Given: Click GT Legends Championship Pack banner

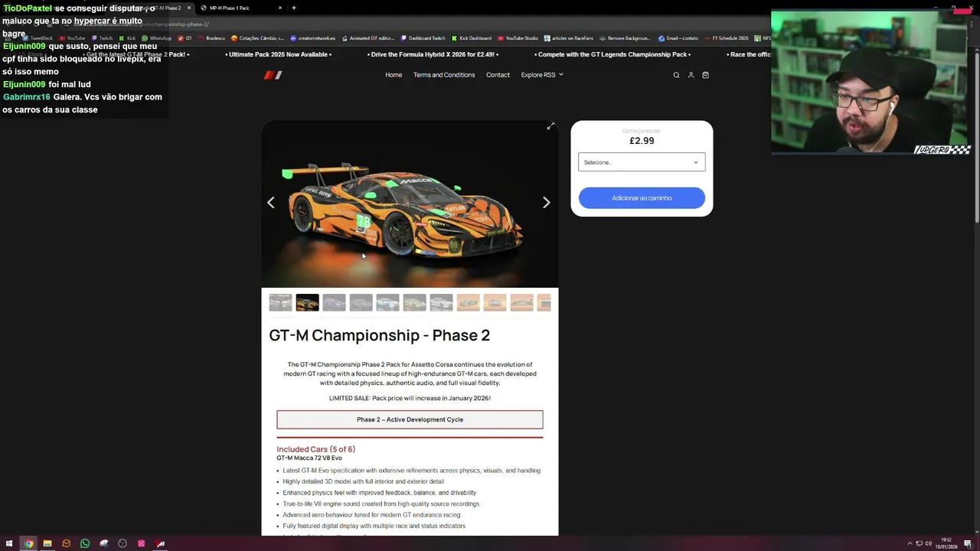Looking at the screenshot, I should [x=612, y=54].
